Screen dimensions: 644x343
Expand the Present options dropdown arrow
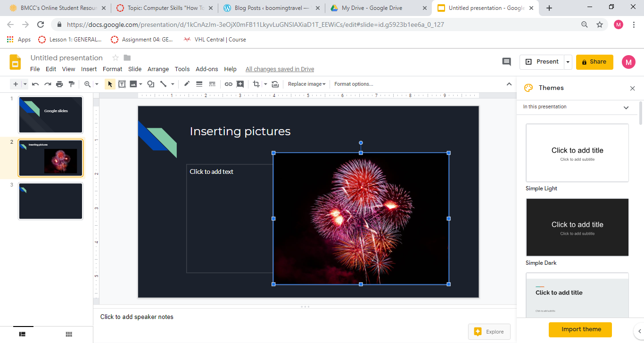(568, 62)
